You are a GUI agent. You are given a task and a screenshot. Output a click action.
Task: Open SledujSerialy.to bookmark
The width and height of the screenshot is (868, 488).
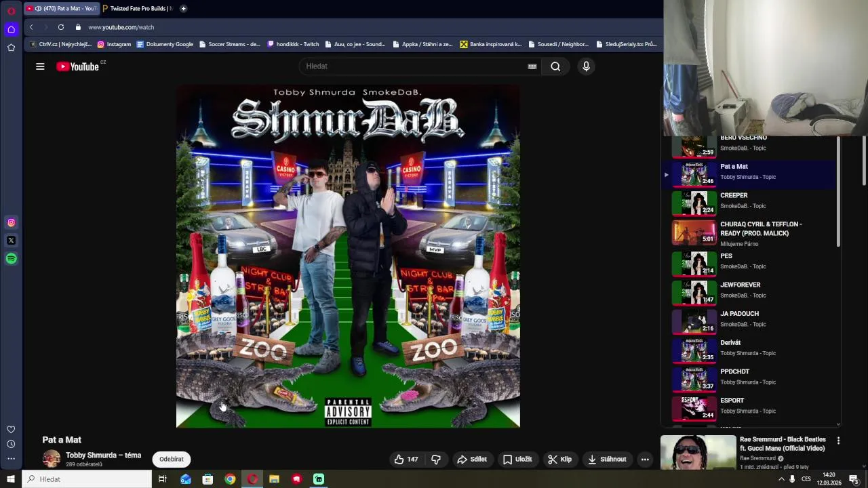coord(627,45)
